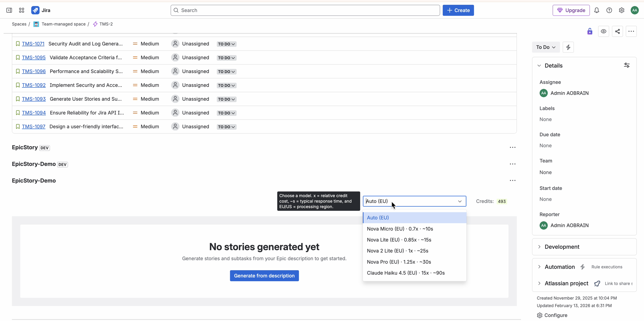This screenshot has width=644, height=321.
Task: Open notifications bell icon
Action: pos(596,10)
